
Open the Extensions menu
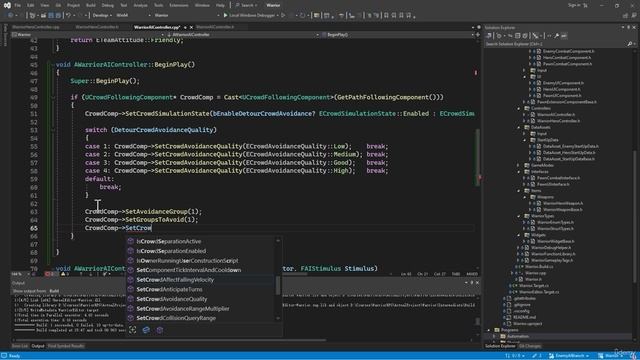(179, 5)
